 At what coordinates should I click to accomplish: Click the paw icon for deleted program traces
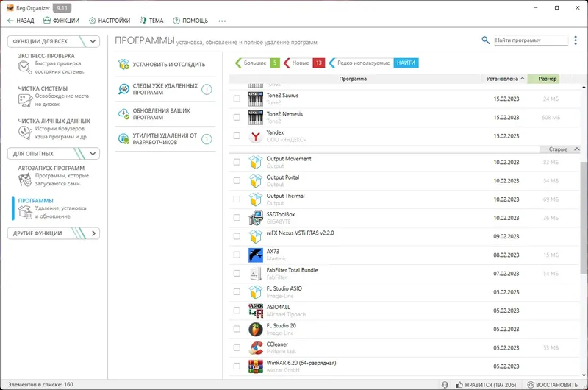coord(123,89)
